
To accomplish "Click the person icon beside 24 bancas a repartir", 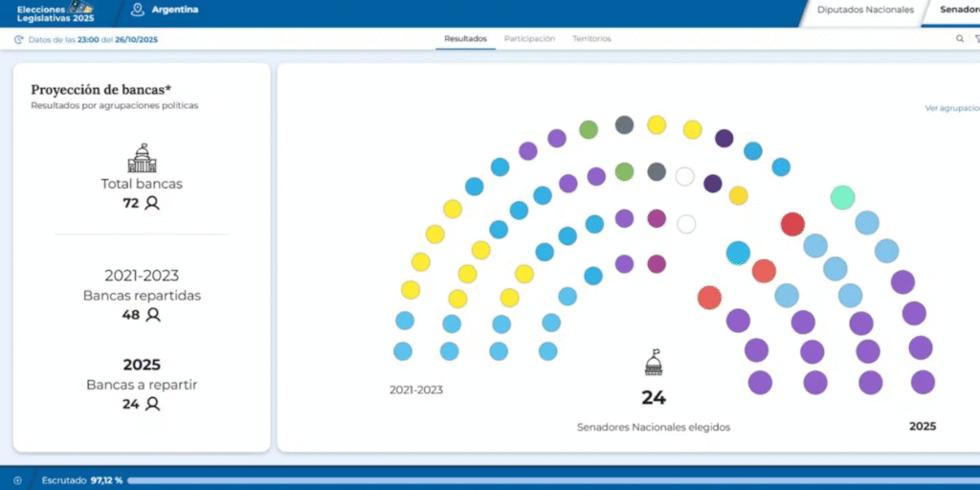I will [152, 404].
